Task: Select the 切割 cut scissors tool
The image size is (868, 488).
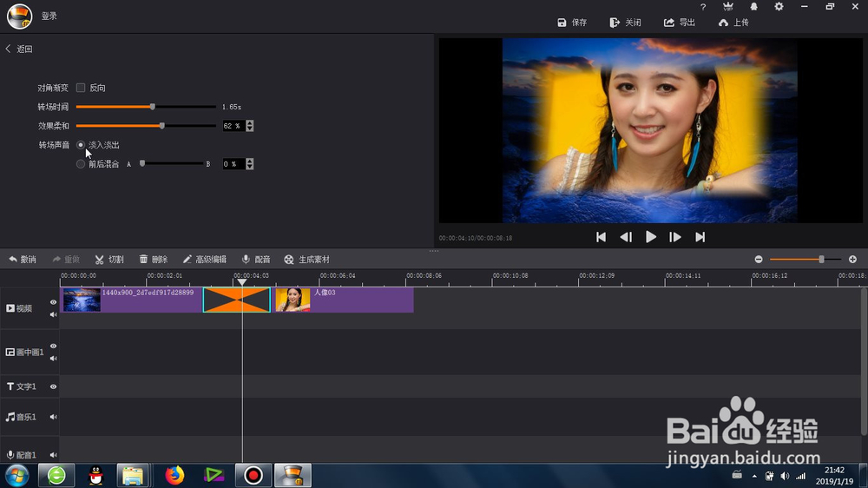Action: (x=109, y=260)
